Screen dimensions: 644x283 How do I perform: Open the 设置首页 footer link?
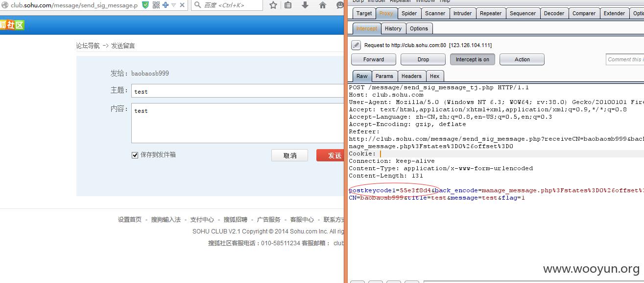tap(130, 220)
